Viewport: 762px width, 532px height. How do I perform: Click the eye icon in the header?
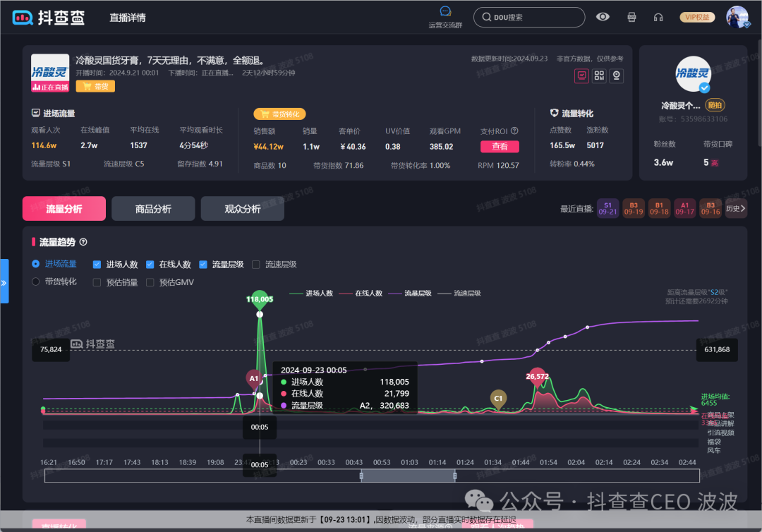pyautogui.click(x=603, y=17)
